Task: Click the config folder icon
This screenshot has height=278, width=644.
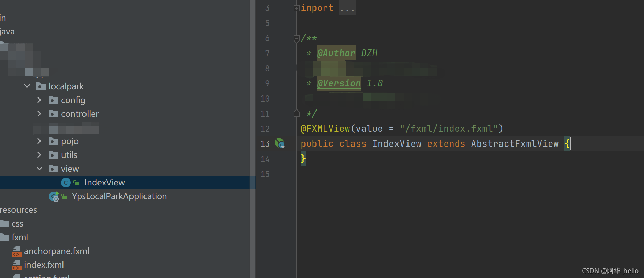Action: click(53, 100)
